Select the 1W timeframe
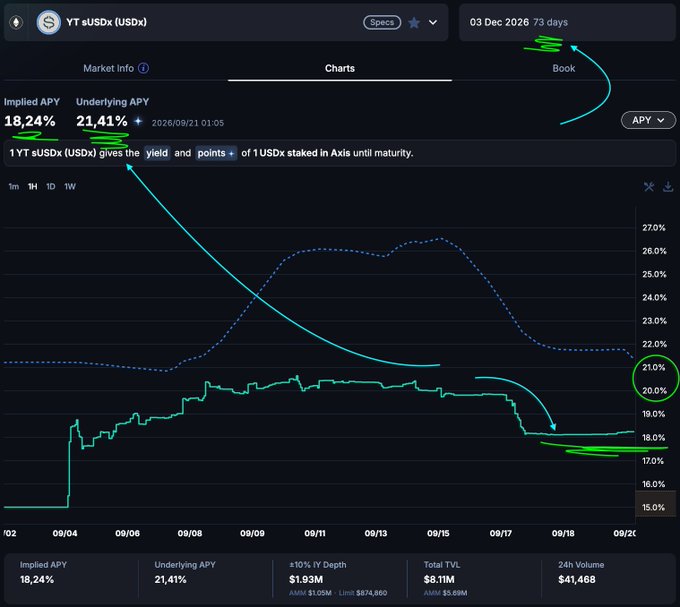Screen dimensions: 680x607 [70, 186]
